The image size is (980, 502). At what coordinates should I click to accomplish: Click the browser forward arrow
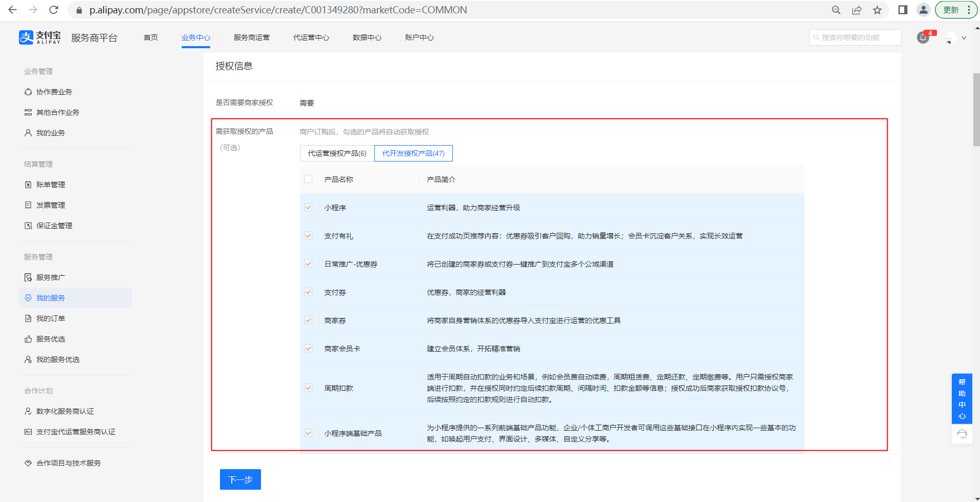[33, 10]
